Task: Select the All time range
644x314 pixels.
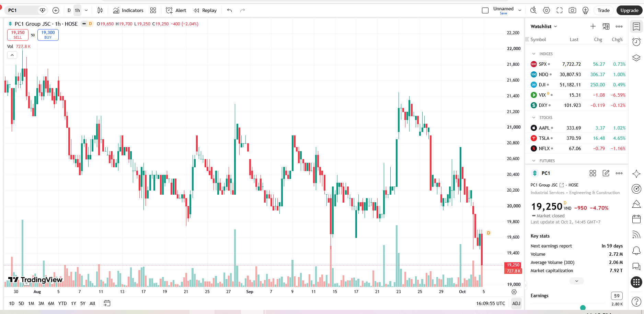Action: click(92, 303)
